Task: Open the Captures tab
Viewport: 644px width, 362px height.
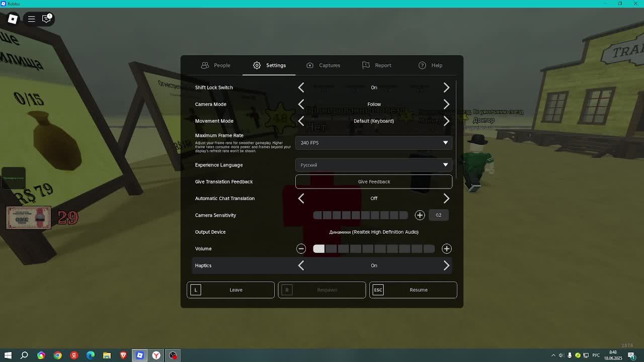Action: point(323,65)
